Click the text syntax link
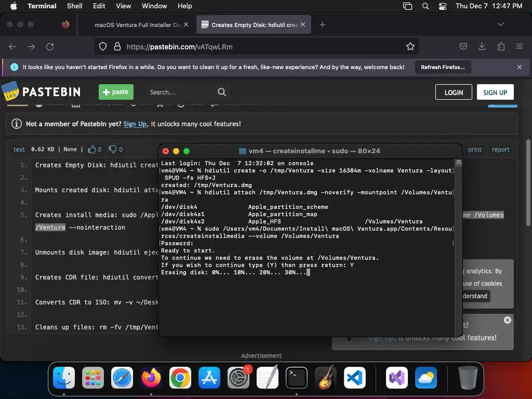Viewport: 532px width, 399px height. point(19,149)
